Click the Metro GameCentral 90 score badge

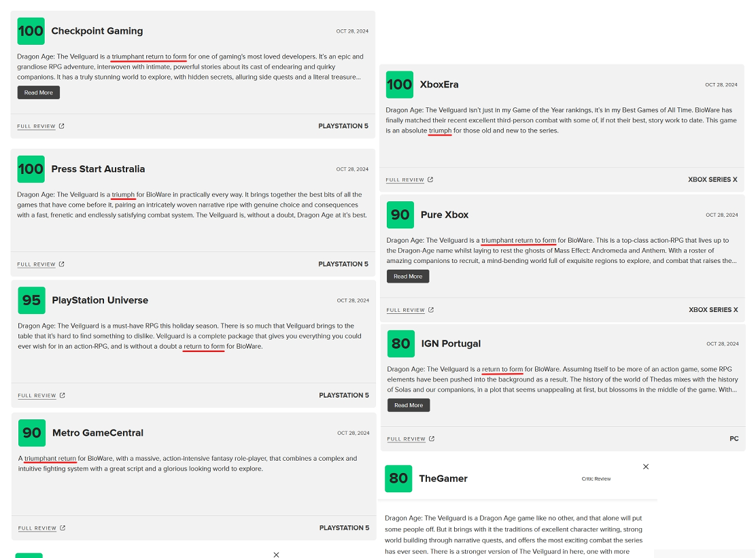click(32, 433)
